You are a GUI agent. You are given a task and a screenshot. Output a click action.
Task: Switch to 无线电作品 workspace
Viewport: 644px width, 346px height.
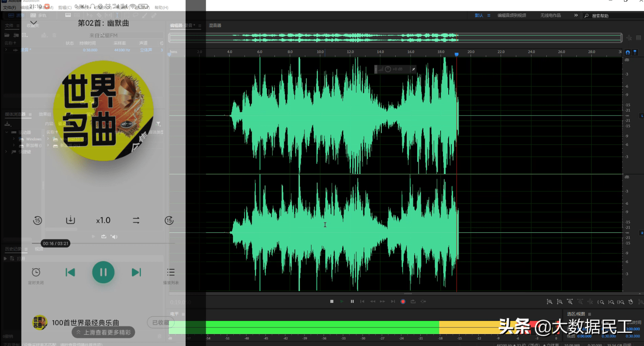click(x=551, y=15)
